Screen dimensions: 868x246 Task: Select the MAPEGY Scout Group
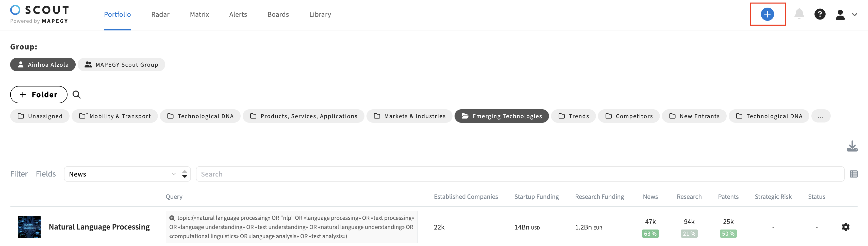click(121, 65)
